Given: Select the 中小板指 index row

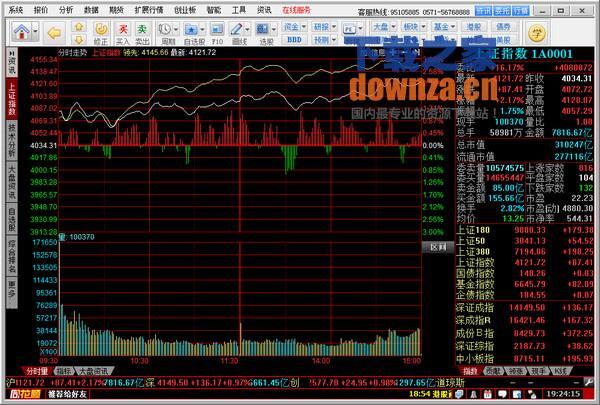Looking at the screenshot, I should point(524,359).
